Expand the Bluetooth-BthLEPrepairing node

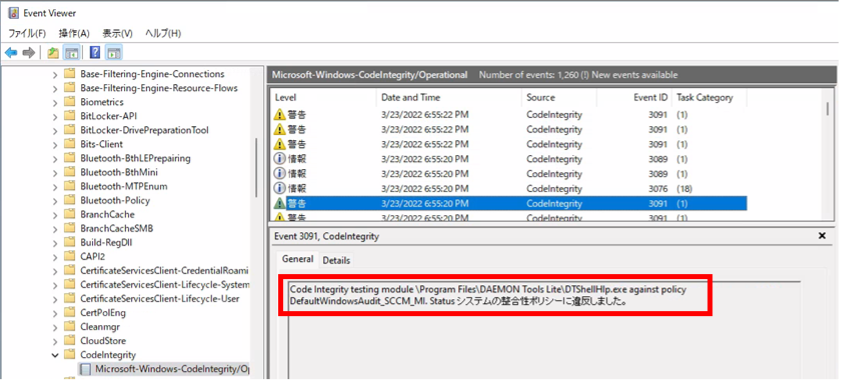(55, 158)
